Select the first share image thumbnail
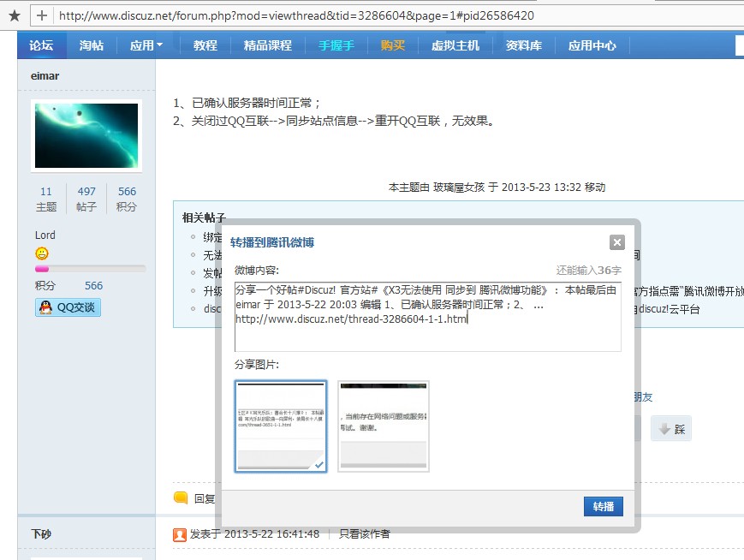The height and width of the screenshot is (560, 744). tap(281, 426)
